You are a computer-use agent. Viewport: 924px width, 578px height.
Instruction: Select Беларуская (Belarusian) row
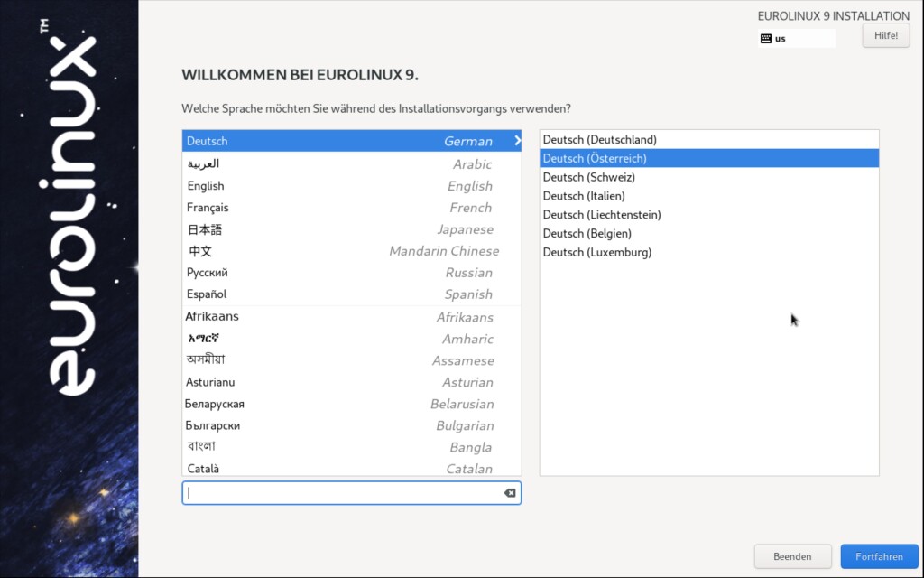[x=352, y=404]
